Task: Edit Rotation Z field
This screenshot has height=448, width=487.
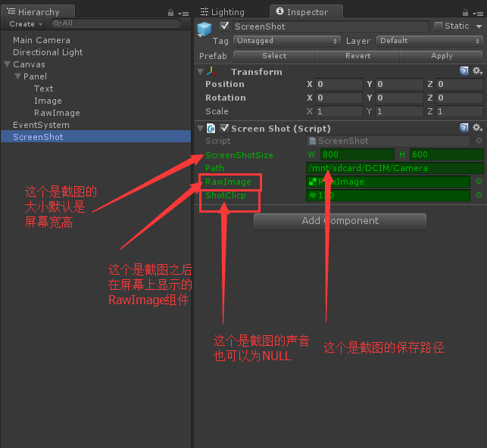Action: click(x=460, y=98)
